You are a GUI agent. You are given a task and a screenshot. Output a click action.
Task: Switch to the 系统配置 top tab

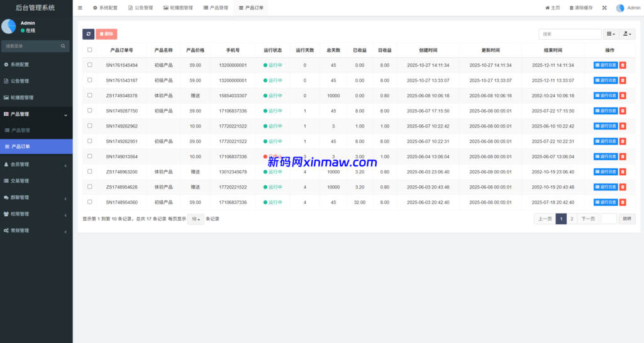(105, 8)
